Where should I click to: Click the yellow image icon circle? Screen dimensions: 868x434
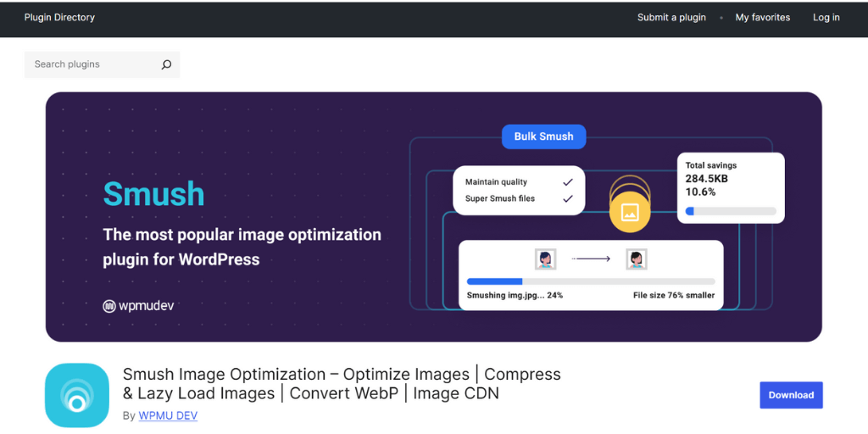click(x=630, y=211)
